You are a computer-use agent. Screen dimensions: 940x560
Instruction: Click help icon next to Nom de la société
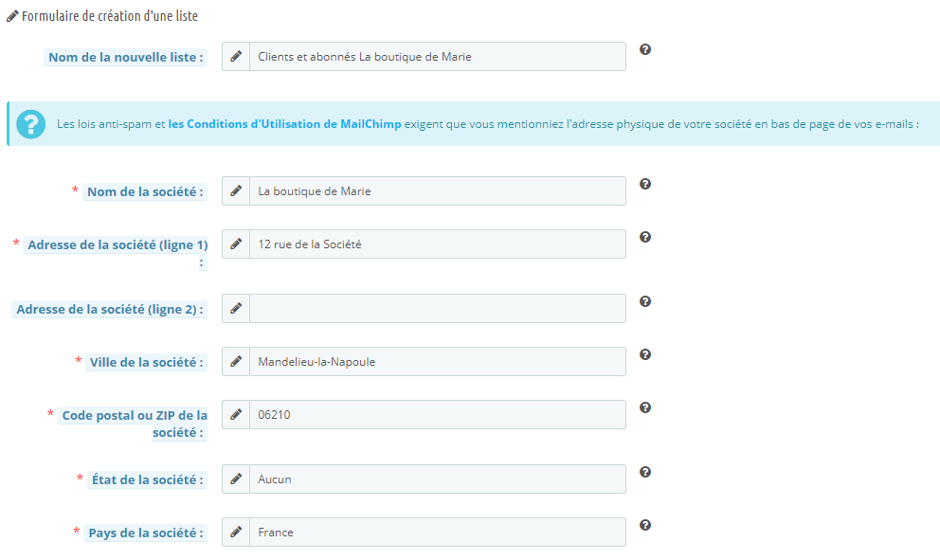645,184
